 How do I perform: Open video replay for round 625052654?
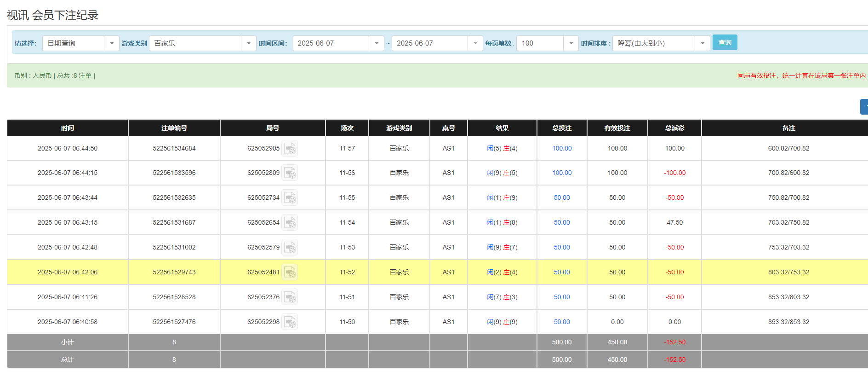coord(290,223)
